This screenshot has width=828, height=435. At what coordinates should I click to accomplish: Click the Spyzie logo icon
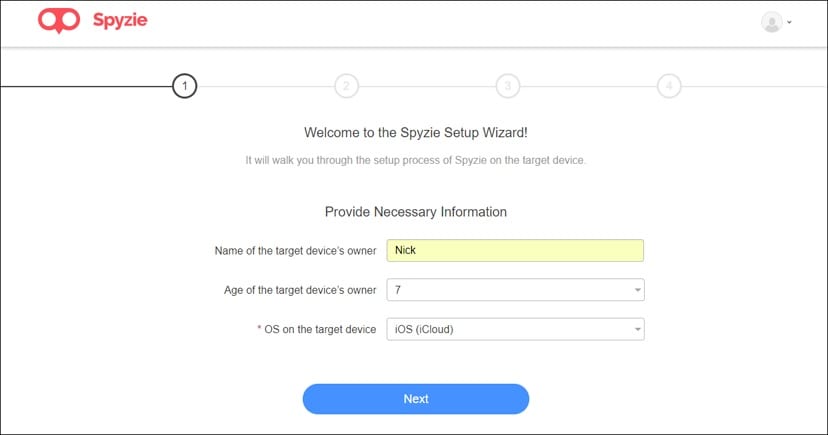tap(55, 21)
